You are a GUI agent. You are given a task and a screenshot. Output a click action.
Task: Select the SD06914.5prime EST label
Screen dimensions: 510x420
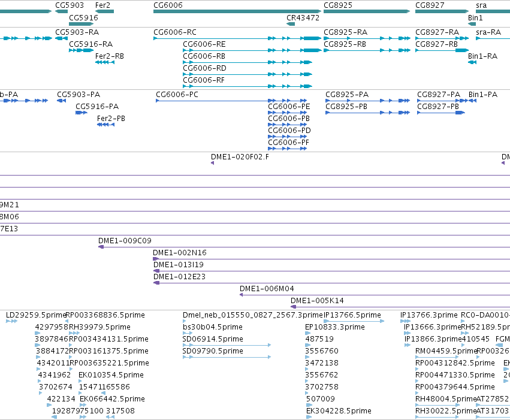(x=213, y=339)
